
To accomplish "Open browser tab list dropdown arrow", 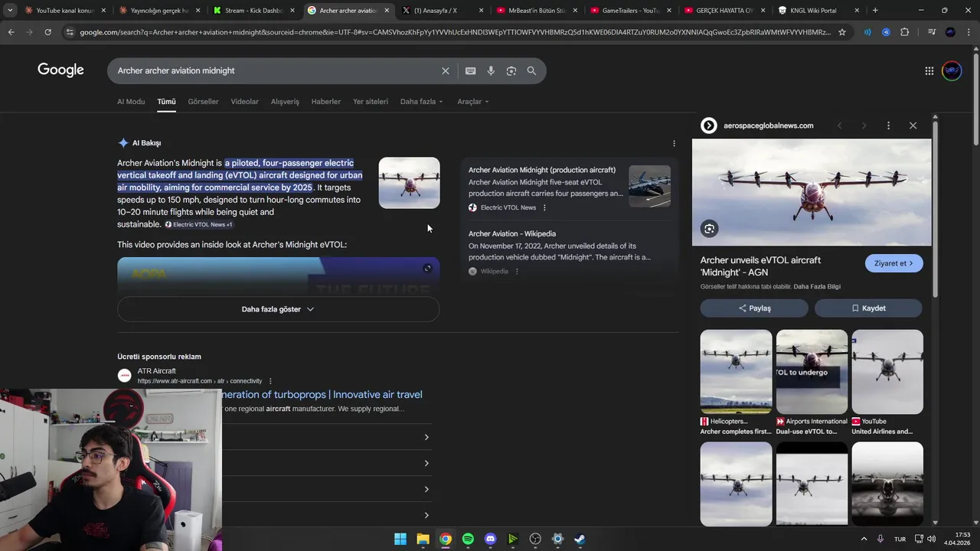I will point(10,11).
